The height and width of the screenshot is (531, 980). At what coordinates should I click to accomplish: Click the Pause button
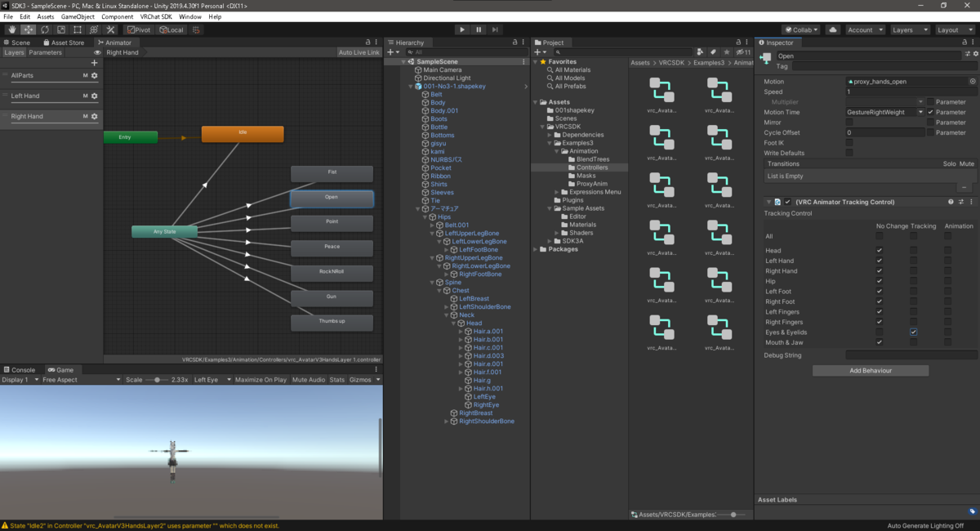point(479,29)
